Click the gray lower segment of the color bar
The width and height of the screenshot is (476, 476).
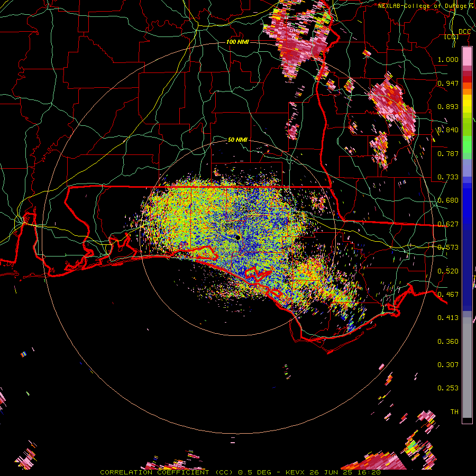pyautogui.click(x=467, y=368)
